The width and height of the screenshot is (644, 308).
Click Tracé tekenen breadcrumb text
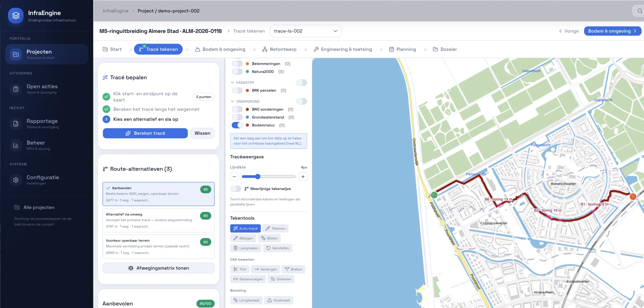coord(249,31)
